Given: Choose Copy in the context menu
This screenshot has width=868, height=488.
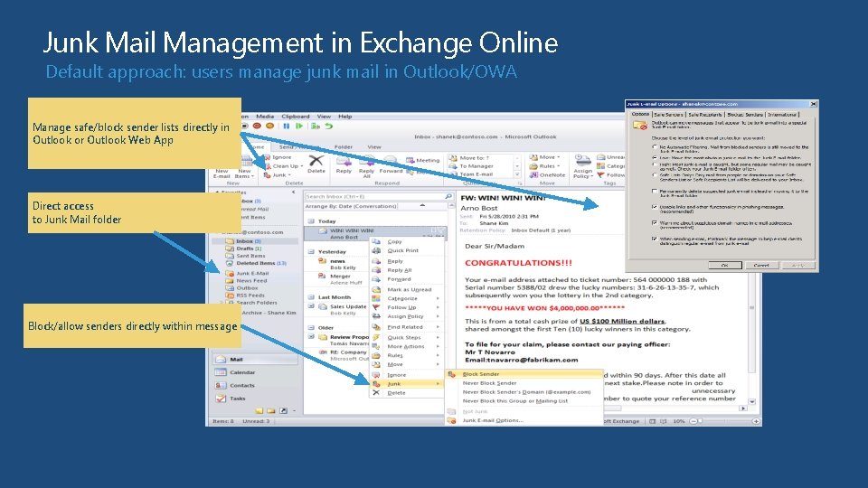Looking at the screenshot, I should tap(408, 242).
